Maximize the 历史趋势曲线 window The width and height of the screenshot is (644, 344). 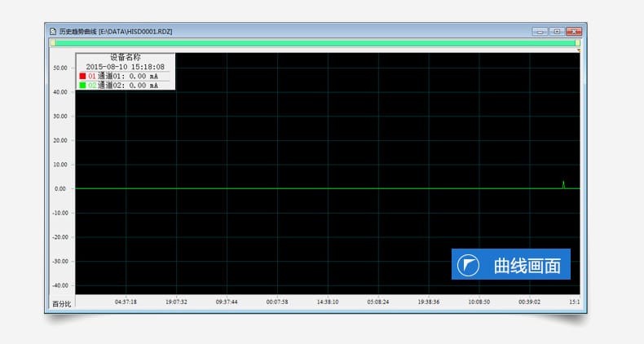tap(557, 31)
